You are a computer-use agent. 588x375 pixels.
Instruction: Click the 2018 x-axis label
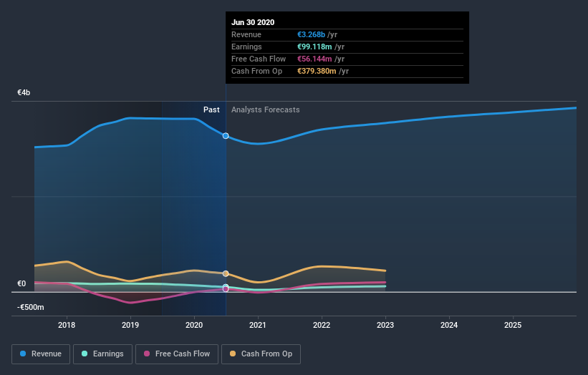pyautogui.click(x=67, y=325)
